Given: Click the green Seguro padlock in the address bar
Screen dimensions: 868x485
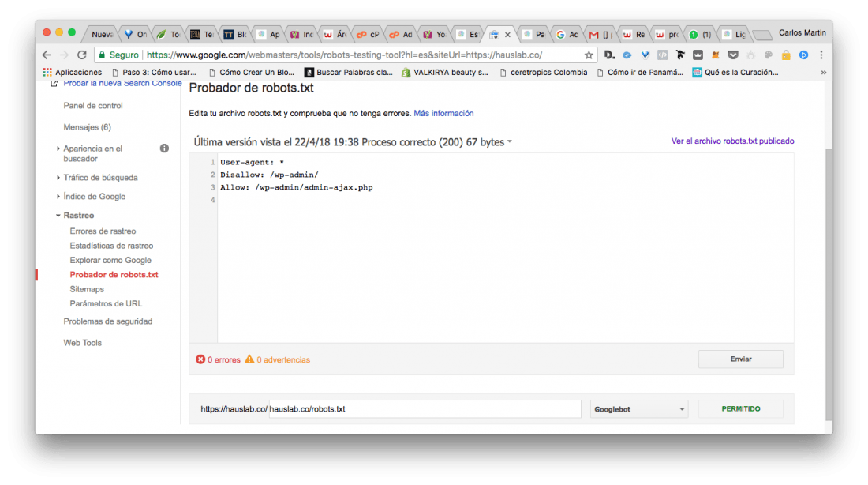Looking at the screenshot, I should [103, 55].
